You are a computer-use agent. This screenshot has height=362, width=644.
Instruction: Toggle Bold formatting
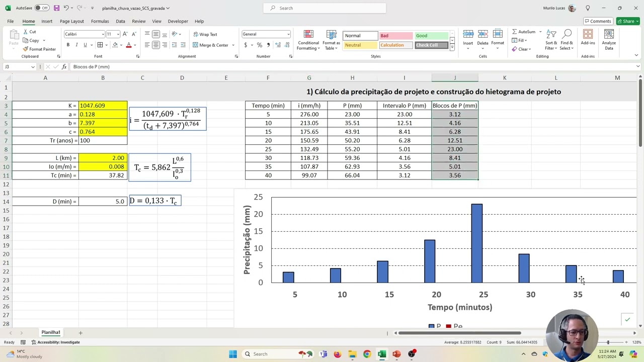click(68, 45)
